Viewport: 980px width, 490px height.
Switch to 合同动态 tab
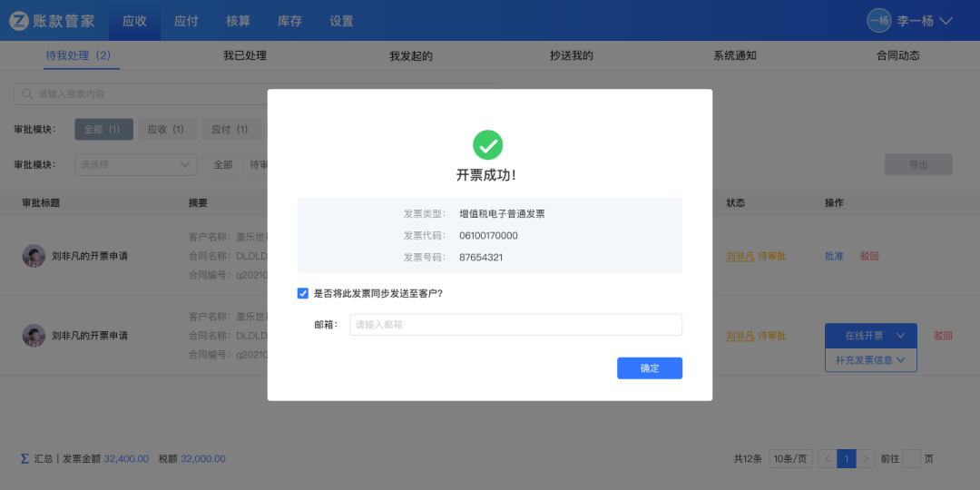click(x=898, y=55)
